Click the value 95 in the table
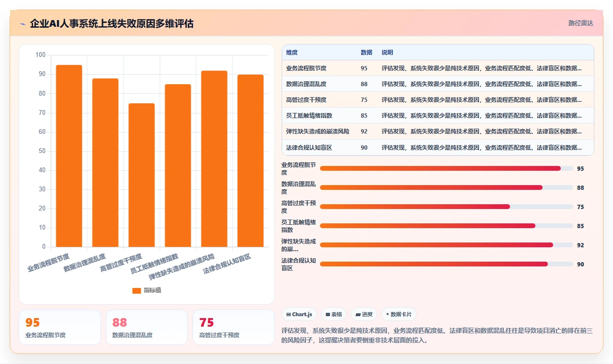Image resolution: width=613 pixels, height=364 pixels. pyautogui.click(x=364, y=68)
